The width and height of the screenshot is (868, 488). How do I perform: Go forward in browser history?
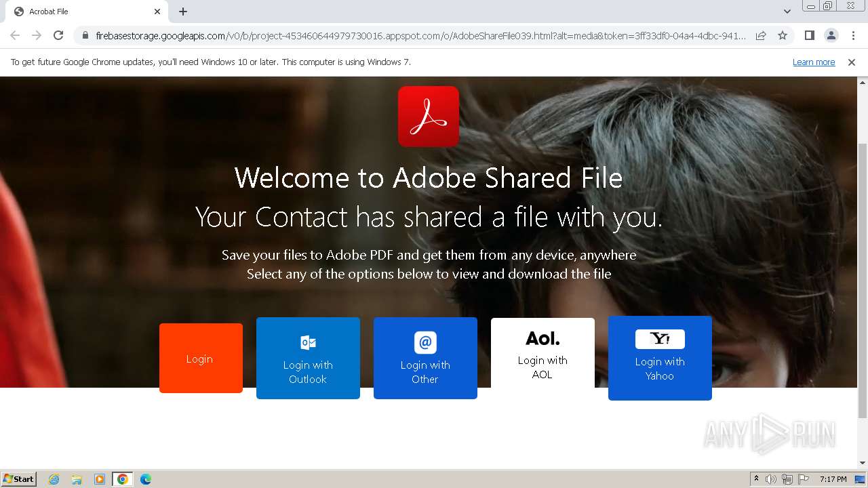coord(37,35)
